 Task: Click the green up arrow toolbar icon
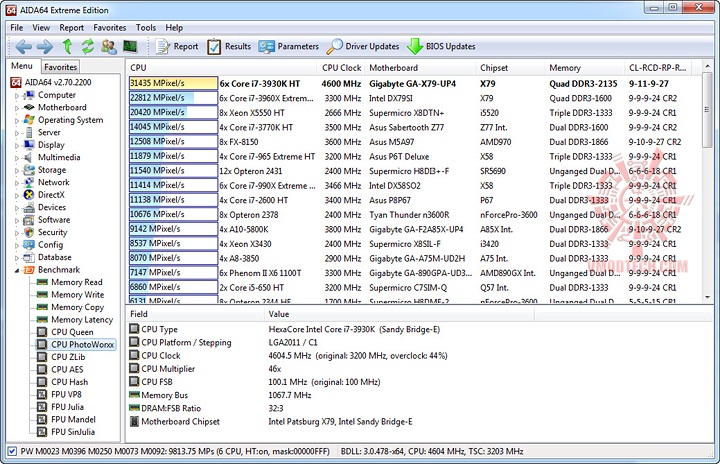[68, 46]
